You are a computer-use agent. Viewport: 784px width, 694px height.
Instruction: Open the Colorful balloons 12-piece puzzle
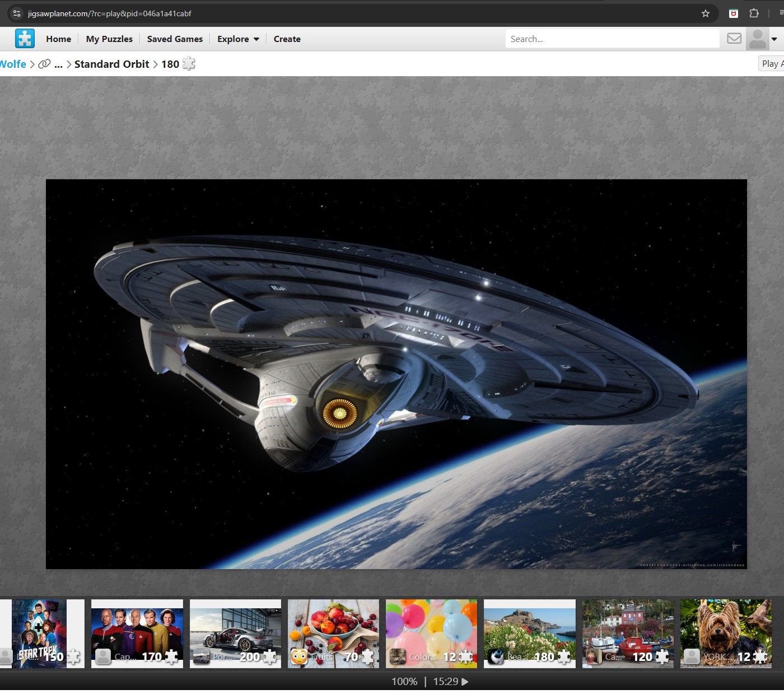point(431,634)
